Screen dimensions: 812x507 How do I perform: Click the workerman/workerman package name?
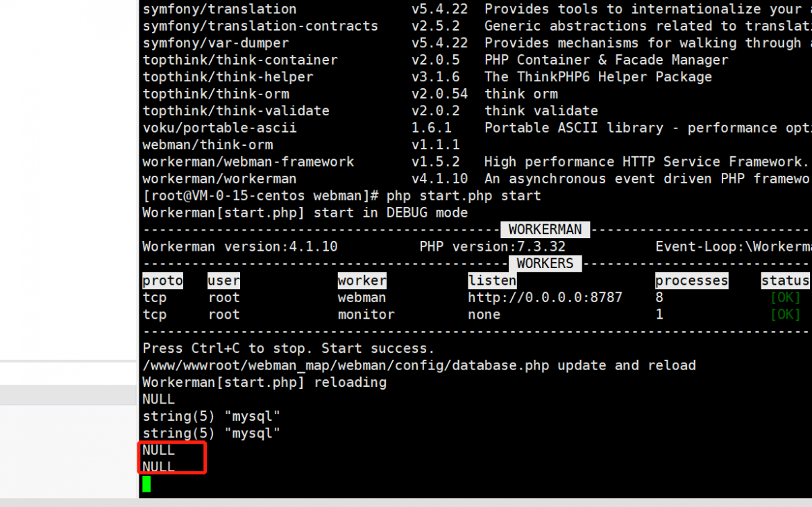coord(219,179)
